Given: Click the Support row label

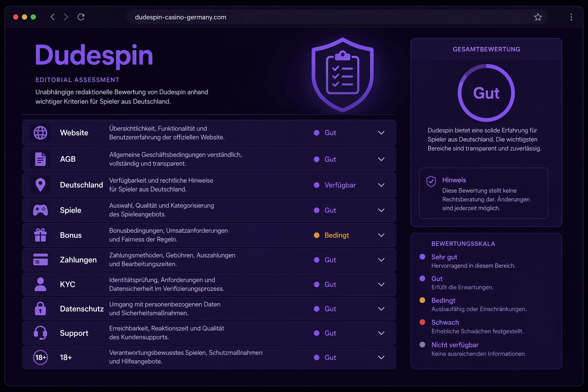Looking at the screenshot, I should pyautogui.click(x=74, y=333).
